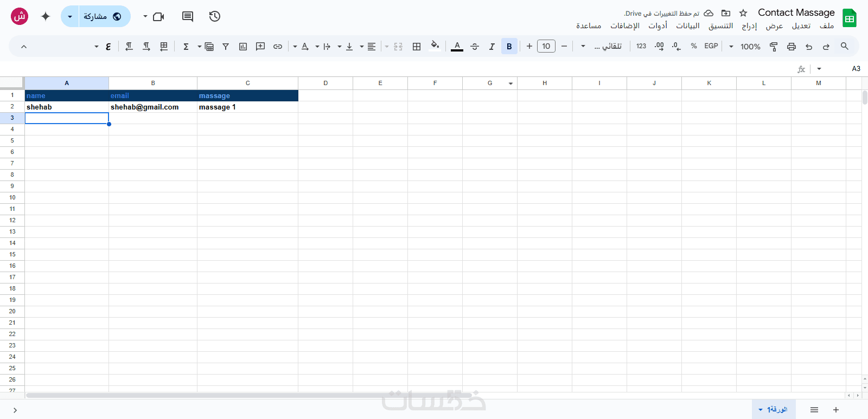
Task: Toggle italic formatting
Action: click(x=492, y=47)
